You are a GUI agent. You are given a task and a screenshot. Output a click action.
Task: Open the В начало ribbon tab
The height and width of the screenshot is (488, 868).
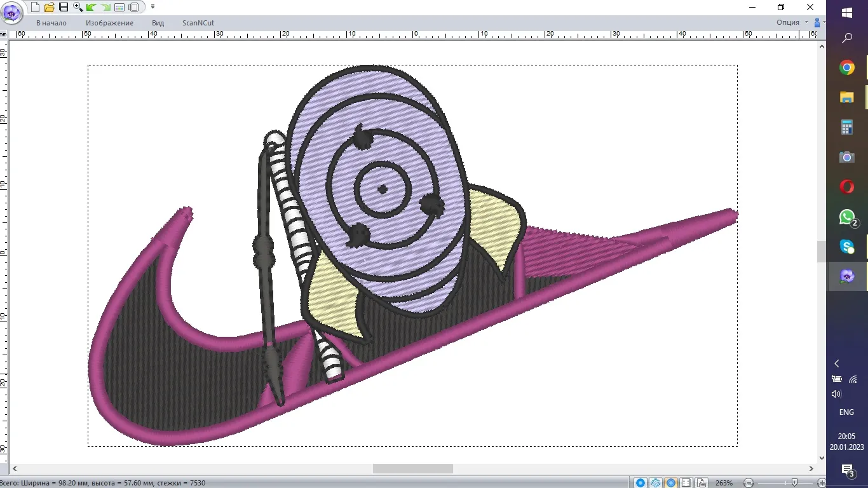coord(51,23)
